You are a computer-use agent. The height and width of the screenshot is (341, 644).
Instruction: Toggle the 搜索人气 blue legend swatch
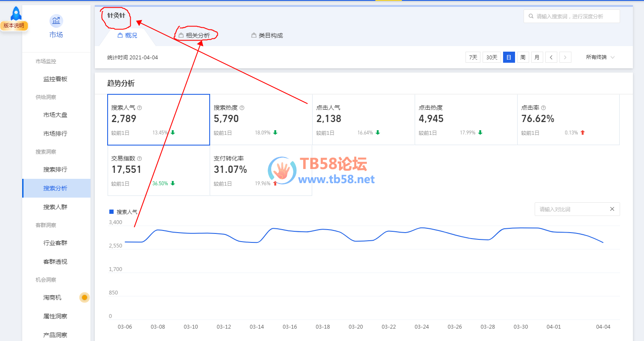(x=112, y=212)
